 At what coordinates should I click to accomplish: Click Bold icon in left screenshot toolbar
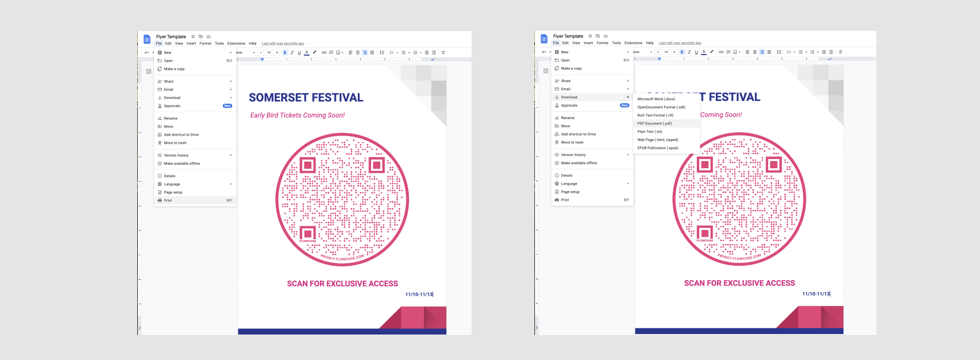pyautogui.click(x=285, y=53)
